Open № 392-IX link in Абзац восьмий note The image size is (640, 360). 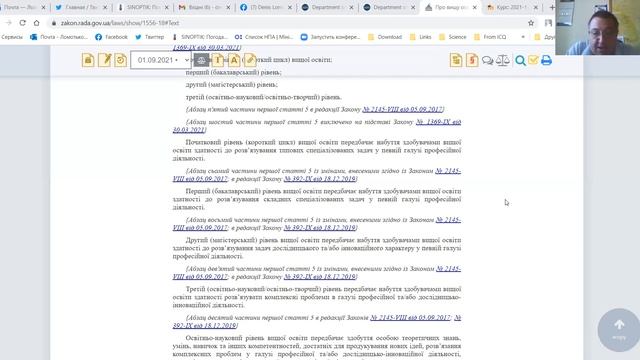point(320,228)
